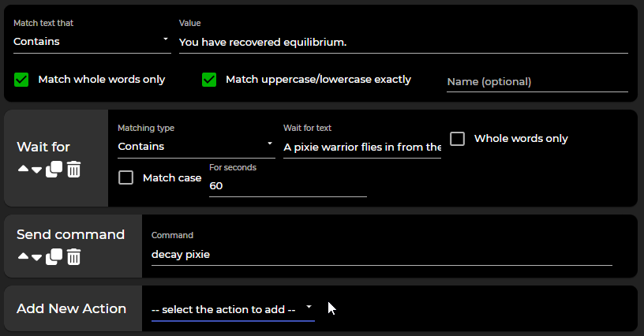The image size is (644, 336).
Task: Move the Send command action down
Action: click(x=36, y=257)
